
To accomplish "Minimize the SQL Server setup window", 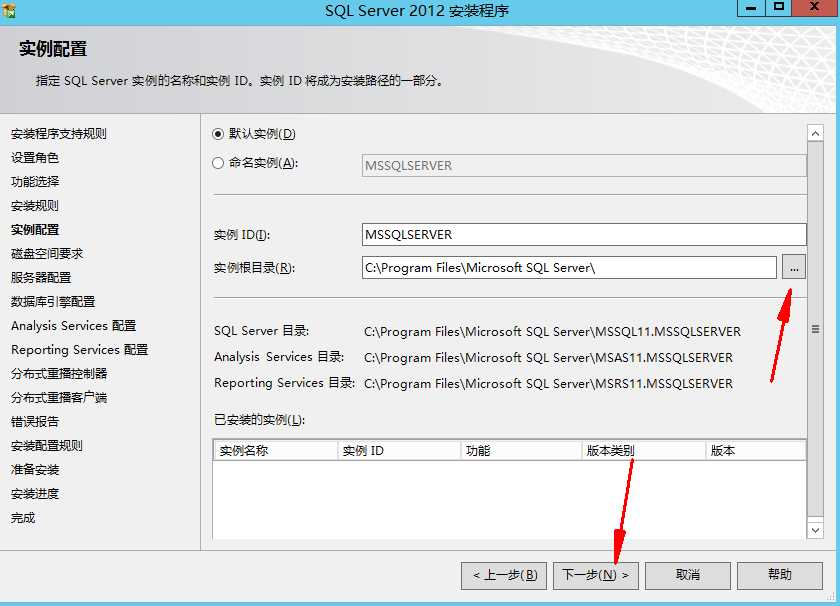I will tap(751, 8).
